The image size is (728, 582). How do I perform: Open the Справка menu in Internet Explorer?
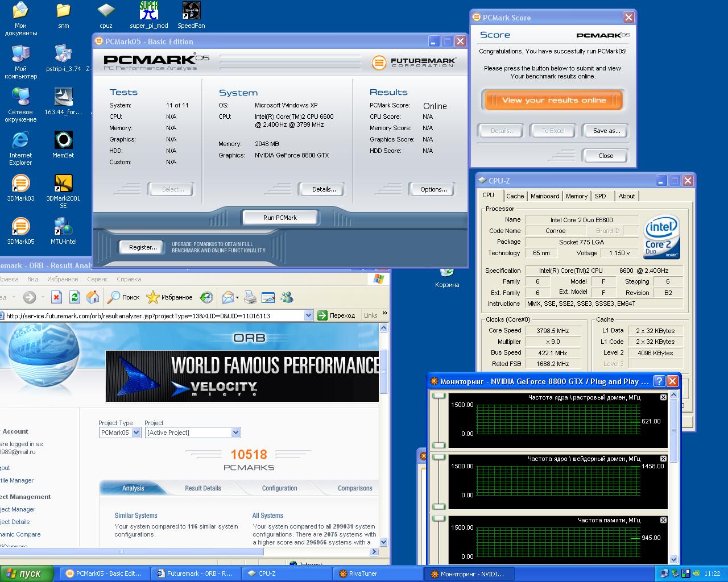point(129,279)
